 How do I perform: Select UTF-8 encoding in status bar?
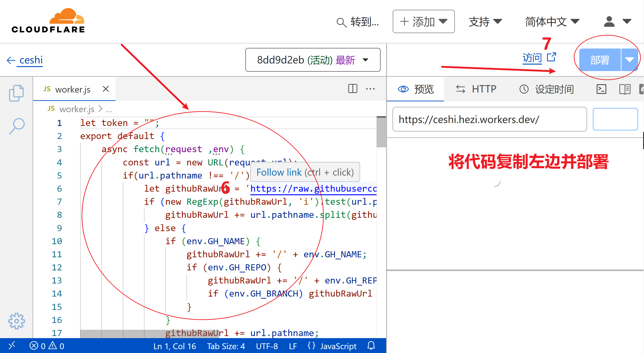267,346
